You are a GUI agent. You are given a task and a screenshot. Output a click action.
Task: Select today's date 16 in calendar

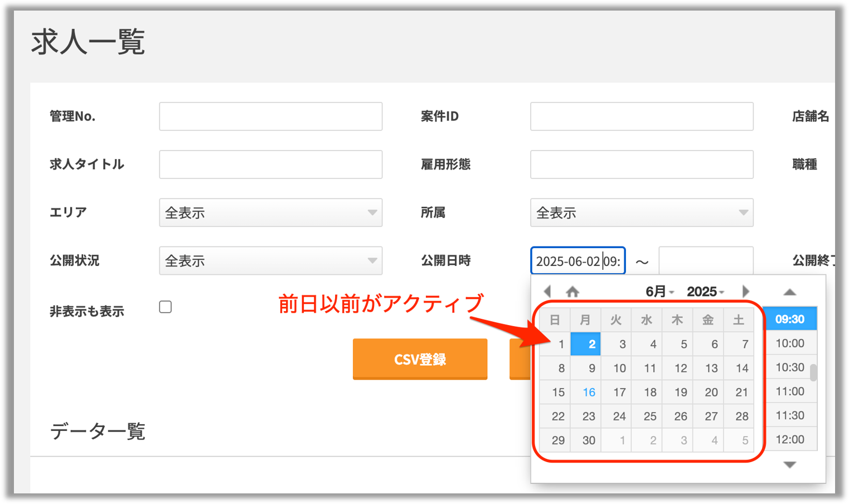point(588,392)
